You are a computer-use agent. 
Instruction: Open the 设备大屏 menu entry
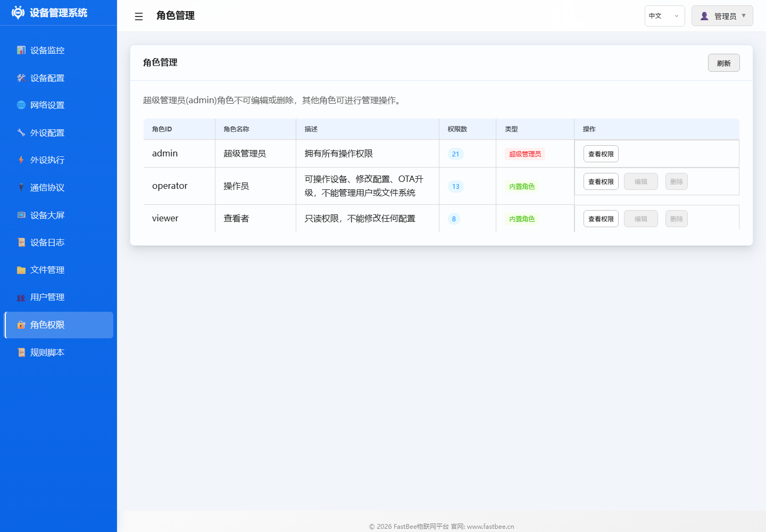pos(59,215)
